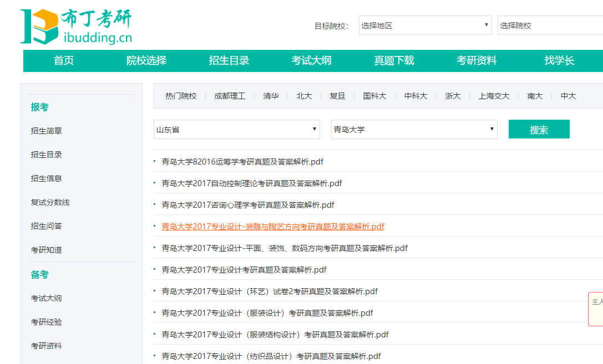Open 找学长 in the navigation bar

(559, 61)
